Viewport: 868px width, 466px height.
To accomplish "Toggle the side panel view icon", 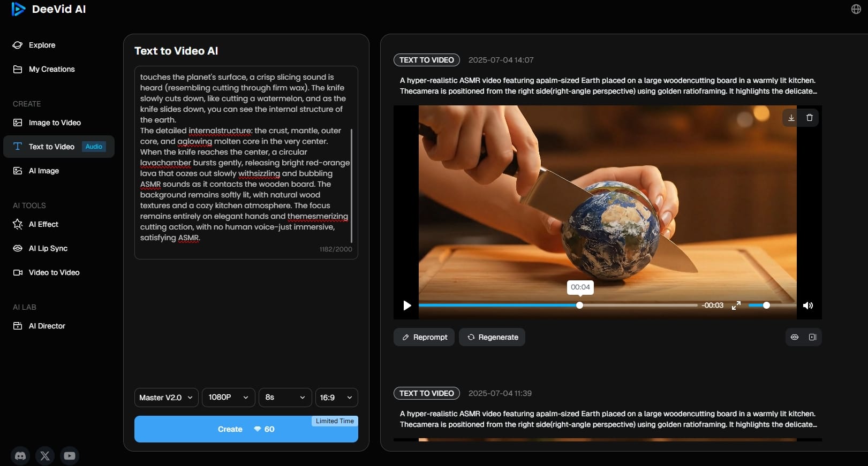I will [812, 337].
